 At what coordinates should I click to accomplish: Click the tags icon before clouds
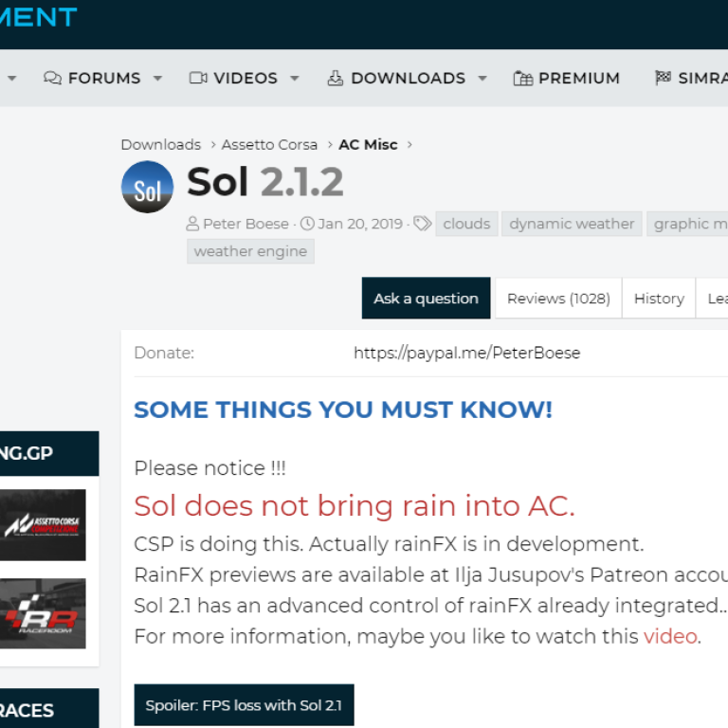(x=422, y=224)
